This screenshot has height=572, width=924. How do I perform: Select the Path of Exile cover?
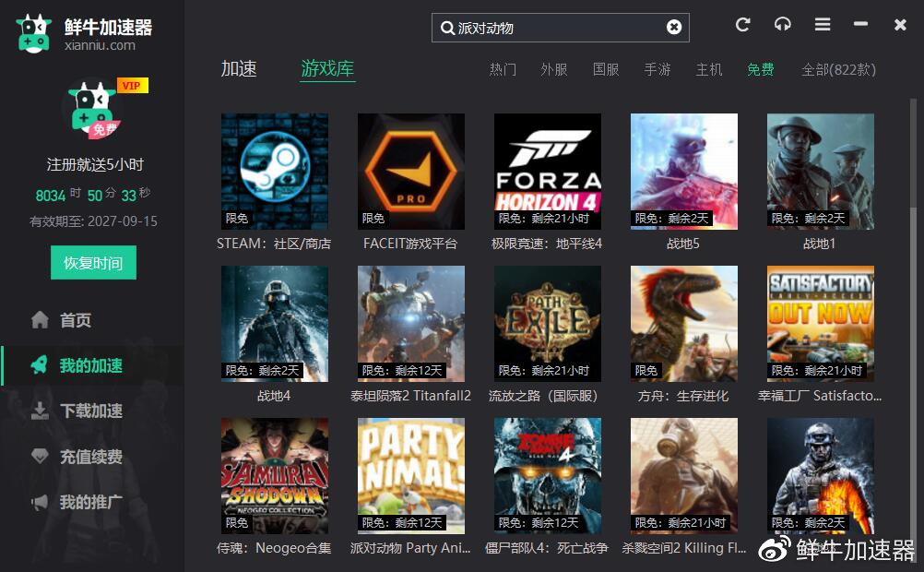pos(548,323)
